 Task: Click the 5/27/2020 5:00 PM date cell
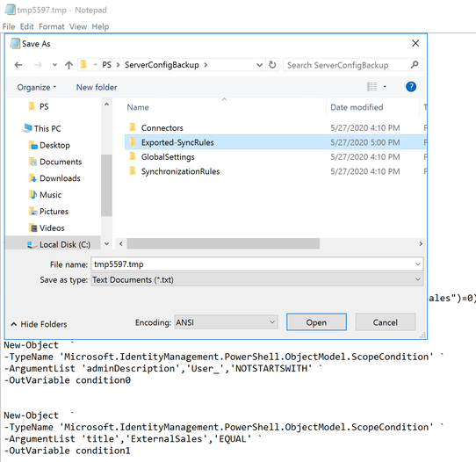click(364, 142)
